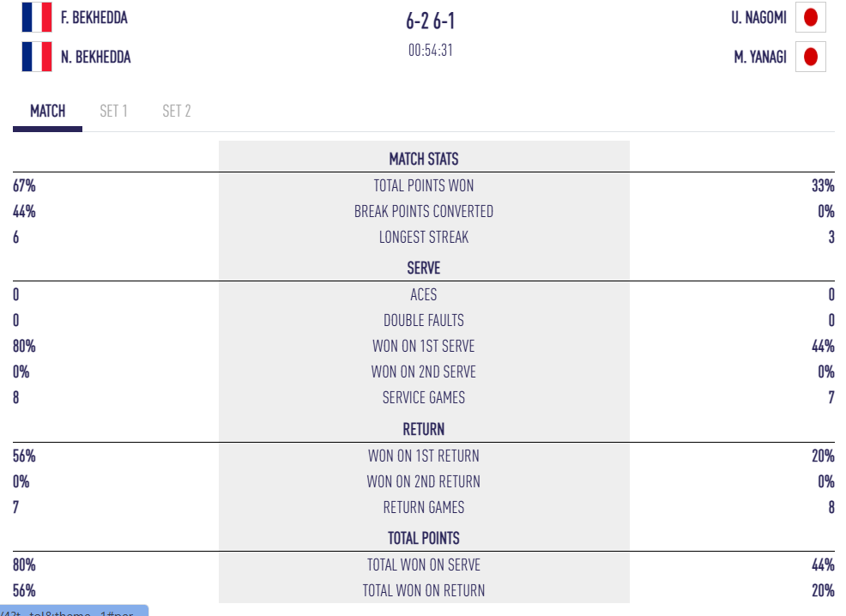Viewport: 846px width, 616px height.
Task: Click the RETURN section heading
Action: tap(424, 429)
